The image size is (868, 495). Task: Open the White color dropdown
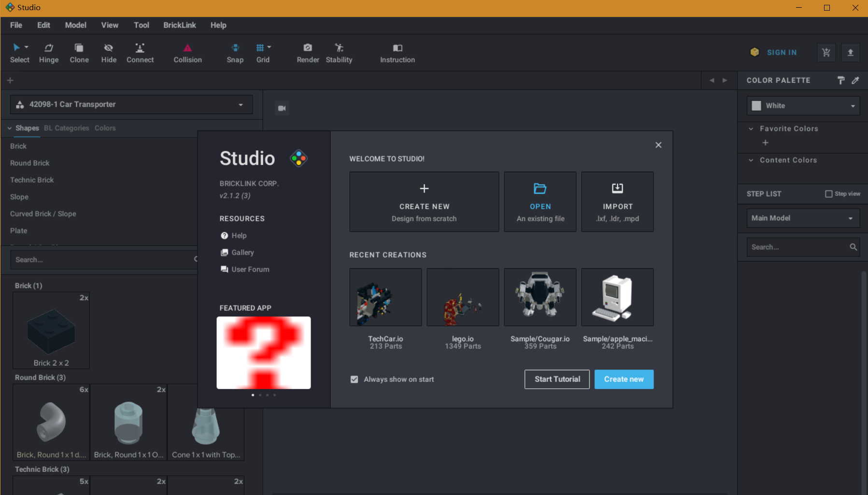pos(803,106)
